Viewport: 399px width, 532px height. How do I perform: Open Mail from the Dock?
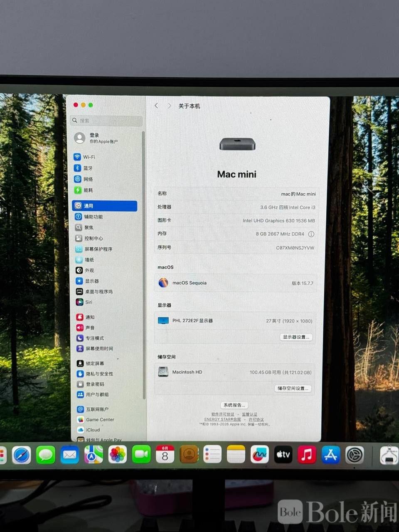click(70, 455)
